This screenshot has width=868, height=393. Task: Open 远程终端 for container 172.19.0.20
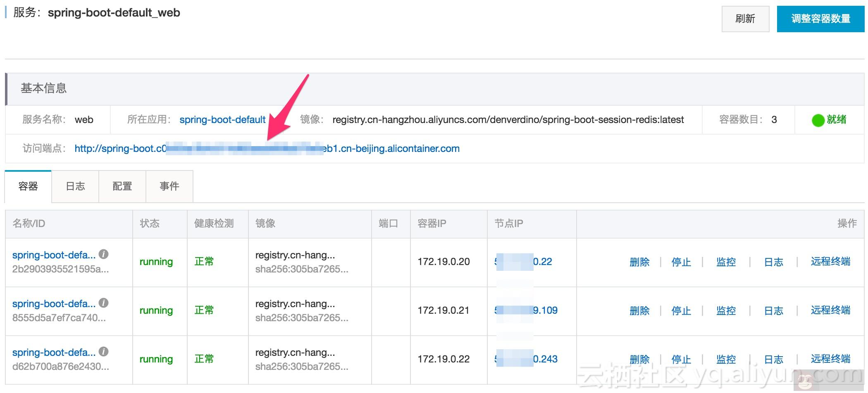pos(830,262)
